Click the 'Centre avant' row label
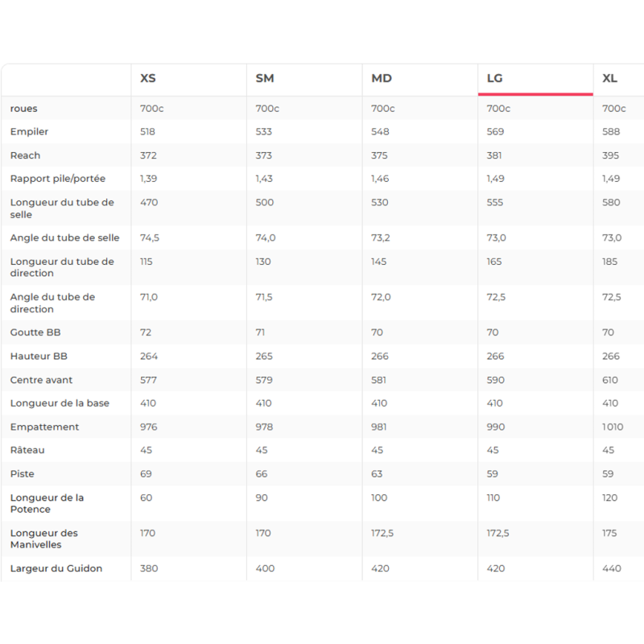 pos(41,380)
